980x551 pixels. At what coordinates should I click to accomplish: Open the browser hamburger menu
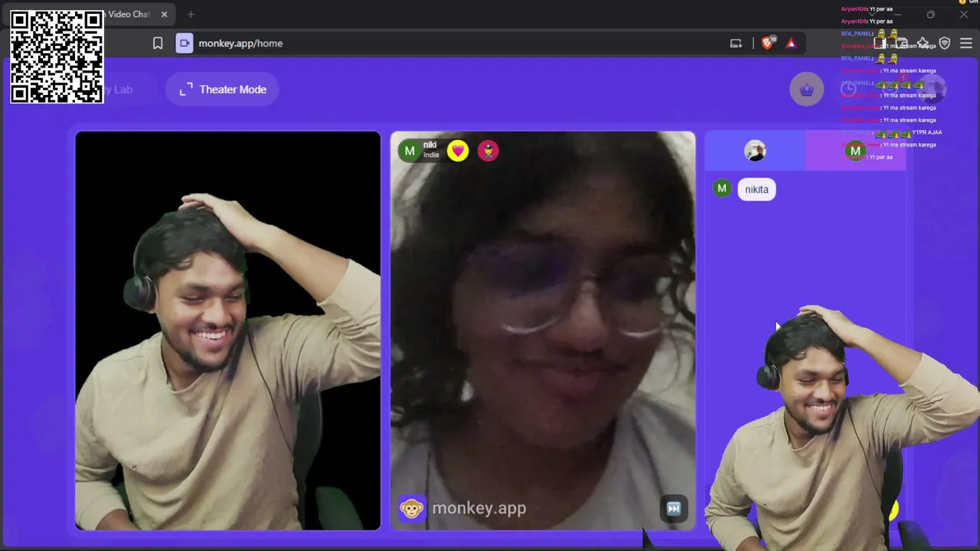(966, 44)
